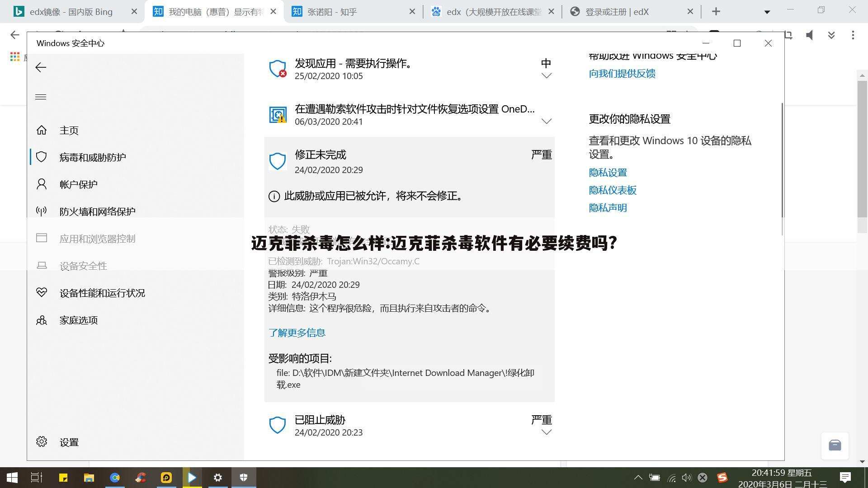868x488 pixels.
Task: Click the home icon in sidebar
Action: (42, 130)
